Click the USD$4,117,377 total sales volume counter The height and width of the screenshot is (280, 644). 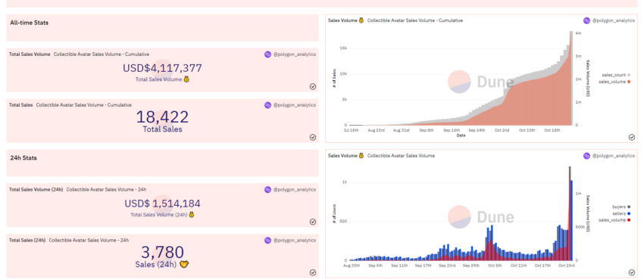[x=162, y=68]
